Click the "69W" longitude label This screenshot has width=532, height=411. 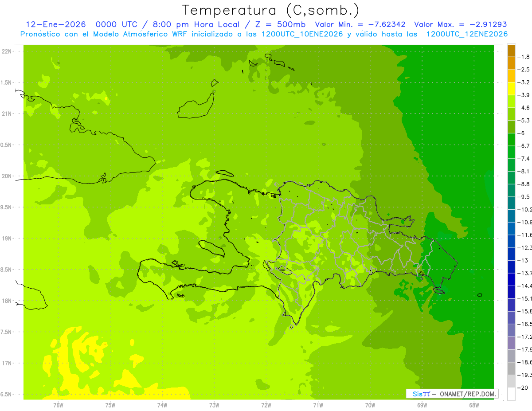coord(422,405)
